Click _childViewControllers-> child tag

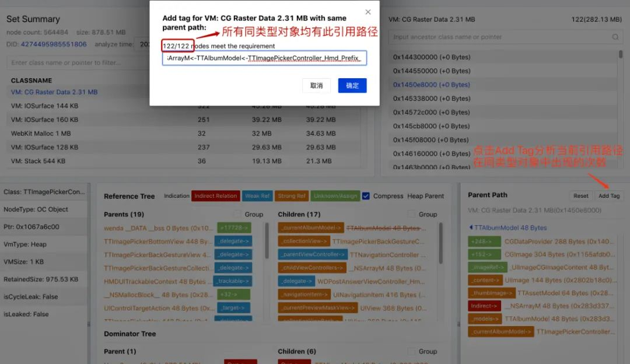tap(311, 268)
